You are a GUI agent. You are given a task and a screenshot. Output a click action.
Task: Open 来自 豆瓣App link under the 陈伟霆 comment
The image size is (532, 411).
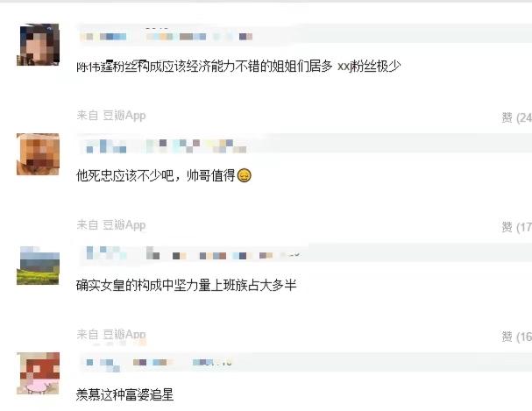(111, 116)
